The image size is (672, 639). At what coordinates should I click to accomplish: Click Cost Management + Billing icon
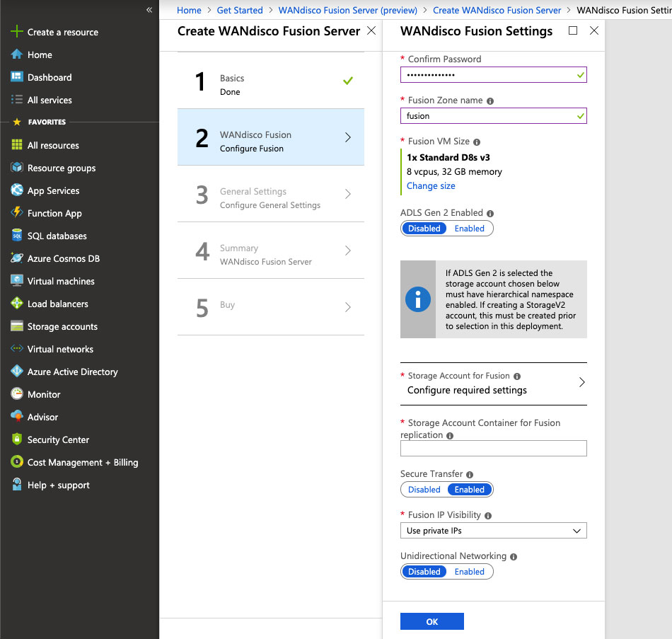(17, 461)
